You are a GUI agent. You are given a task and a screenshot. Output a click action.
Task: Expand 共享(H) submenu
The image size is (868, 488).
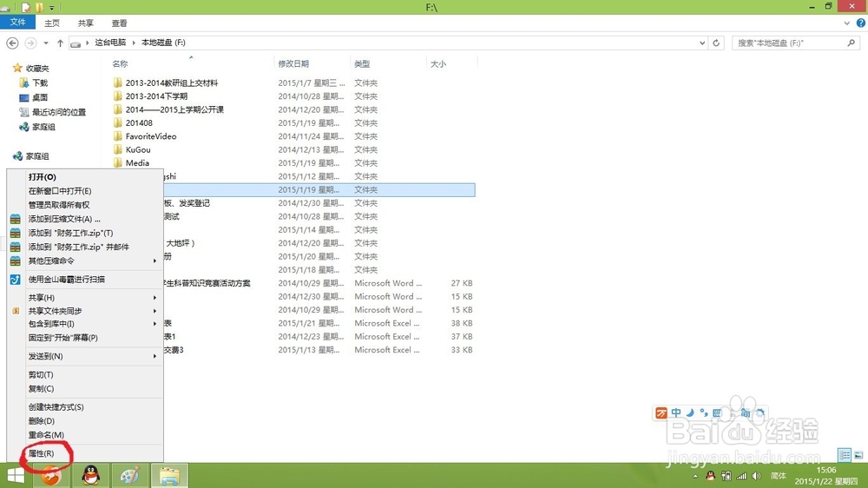tap(155, 298)
